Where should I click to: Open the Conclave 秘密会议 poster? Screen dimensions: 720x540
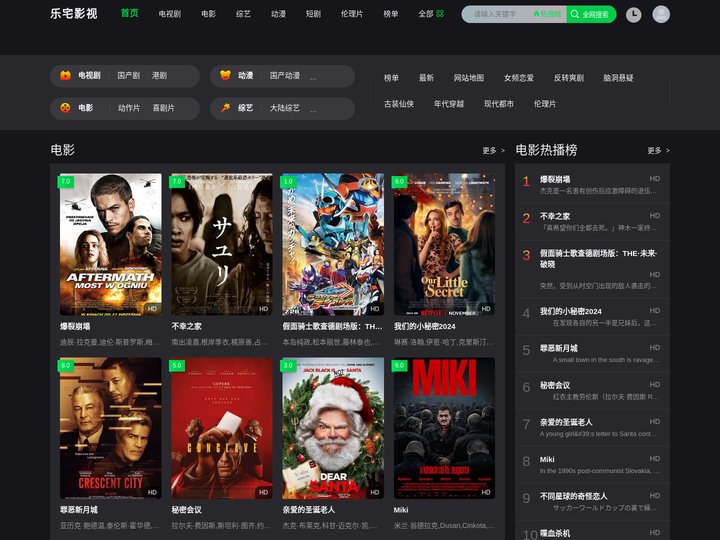click(x=222, y=428)
